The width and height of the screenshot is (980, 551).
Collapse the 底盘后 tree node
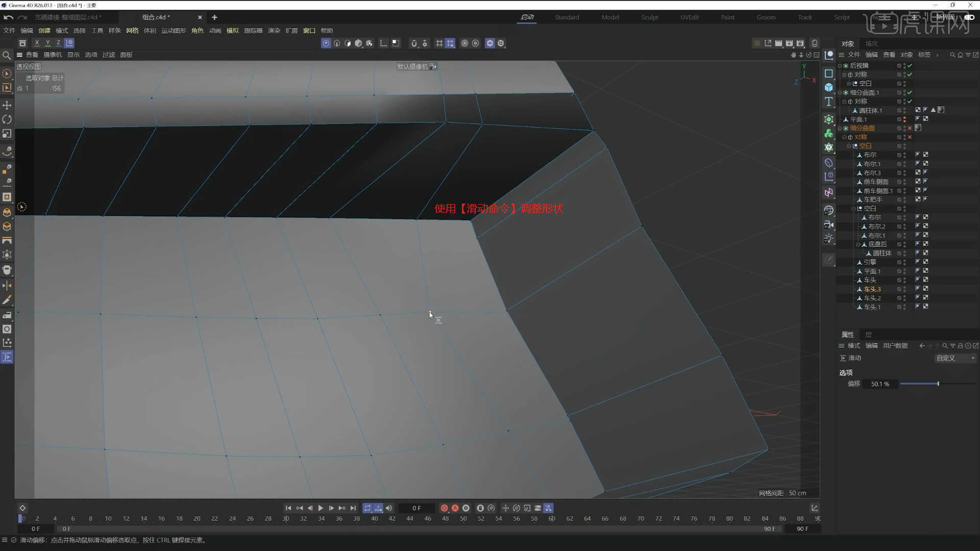point(857,244)
